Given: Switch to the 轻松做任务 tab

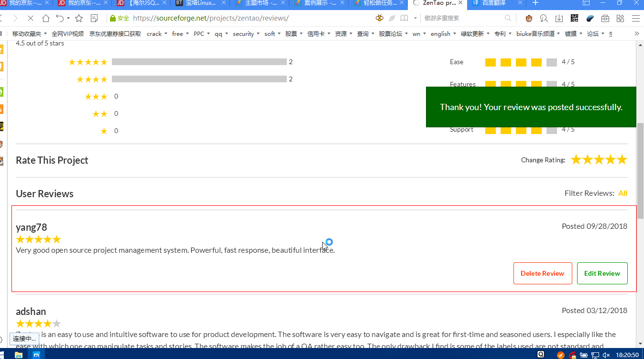Looking at the screenshot, I should click(378, 3).
